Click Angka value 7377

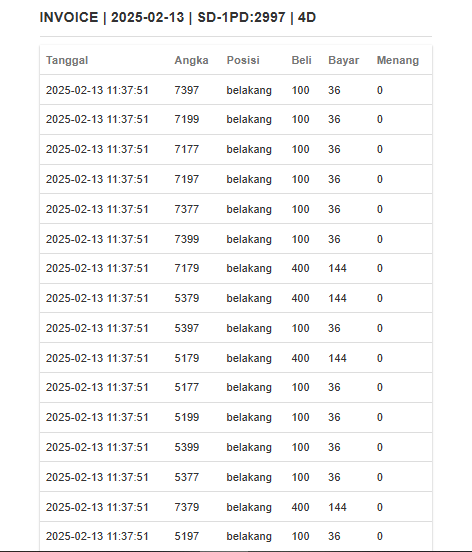(x=187, y=209)
